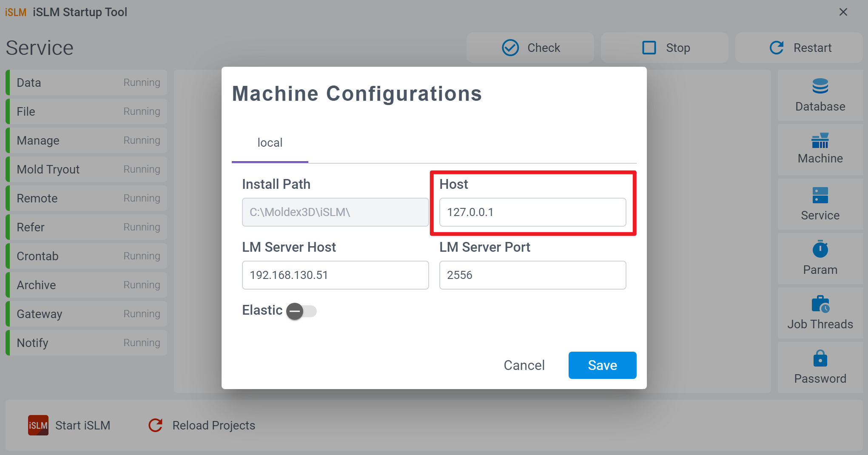Select the Refer service row
This screenshot has height=455, width=868.
[x=86, y=227]
